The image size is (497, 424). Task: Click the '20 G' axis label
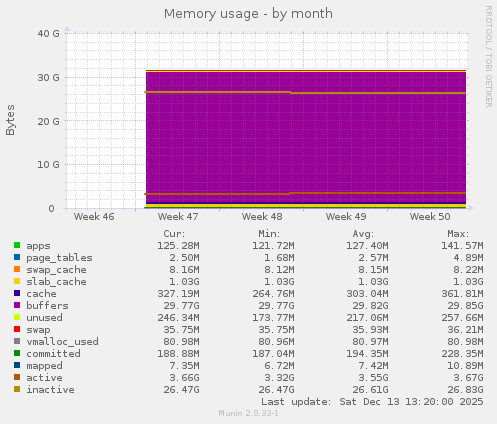click(48, 121)
